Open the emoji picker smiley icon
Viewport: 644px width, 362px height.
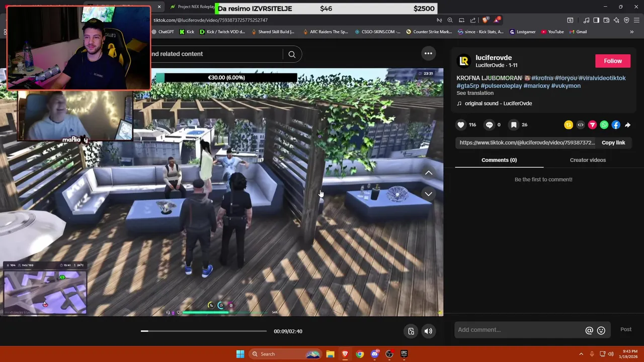point(601,330)
